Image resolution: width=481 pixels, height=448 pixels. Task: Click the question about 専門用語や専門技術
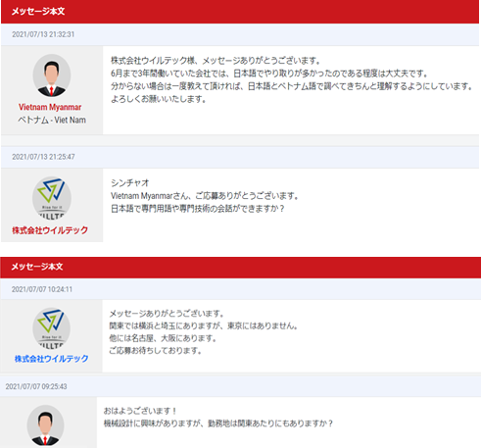click(198, 209)
